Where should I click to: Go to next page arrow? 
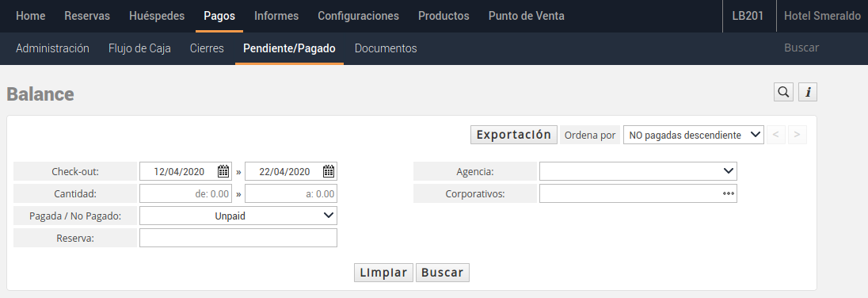pyautogui.click(x=798, y=135)
